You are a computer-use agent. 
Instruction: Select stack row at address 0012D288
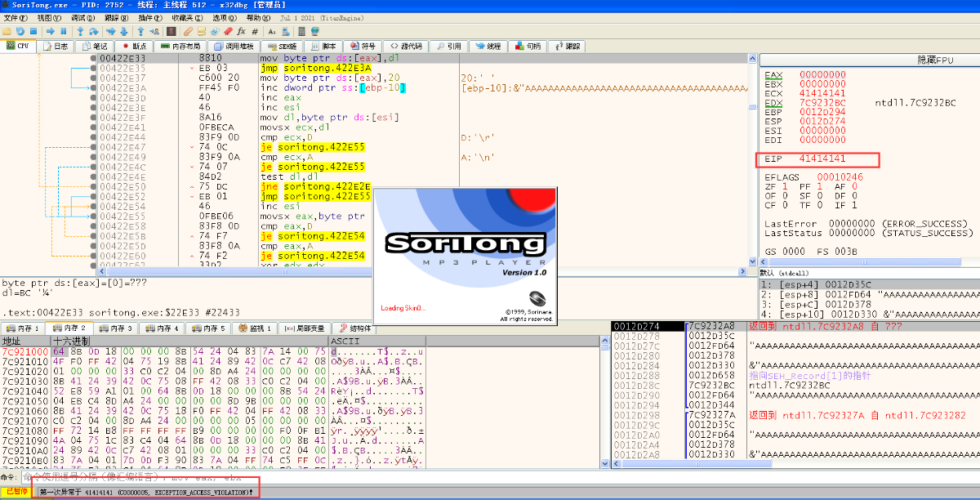[x=795, y=375]
